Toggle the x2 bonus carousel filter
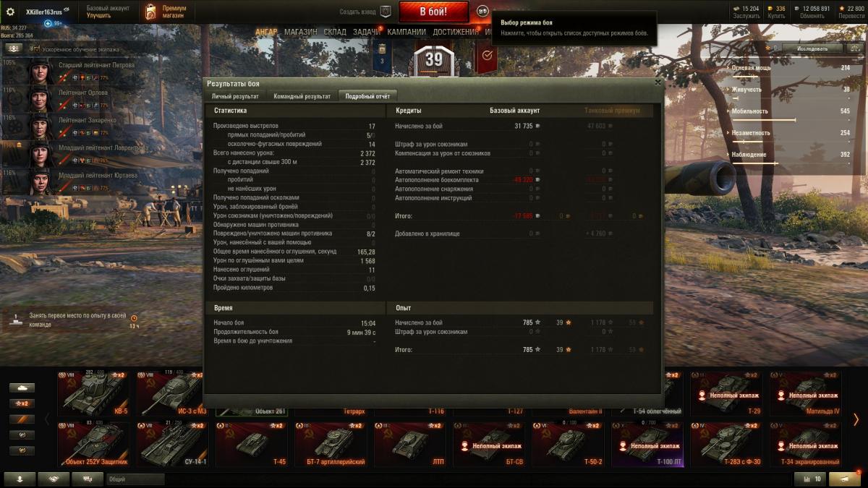The width and height of the screenshot is (868, 488). pyautogui.click(x=22, y=403)
